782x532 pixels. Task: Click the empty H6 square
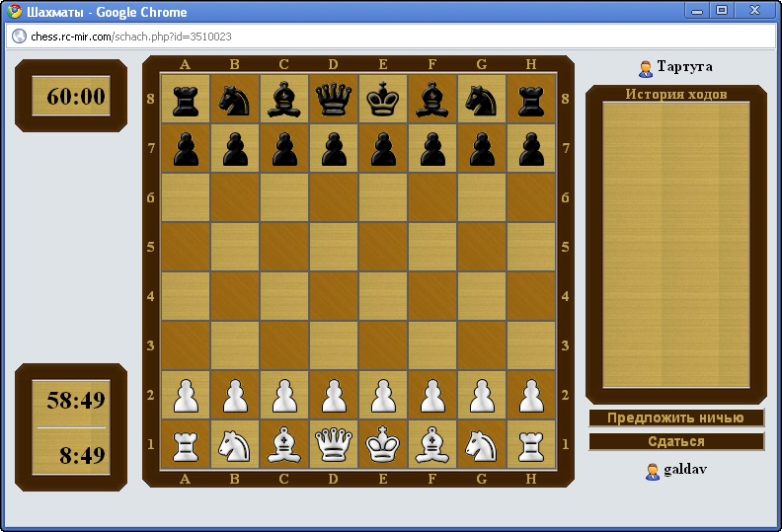[x=531, y=197]
